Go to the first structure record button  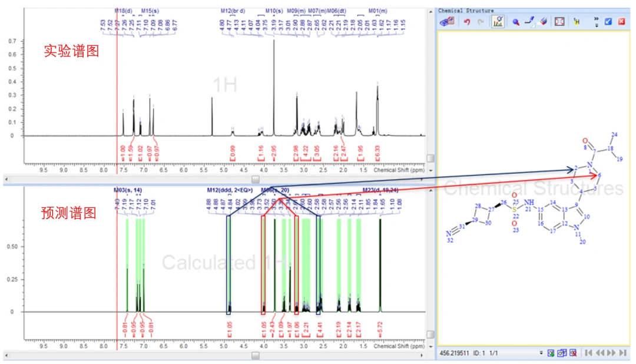588,353
